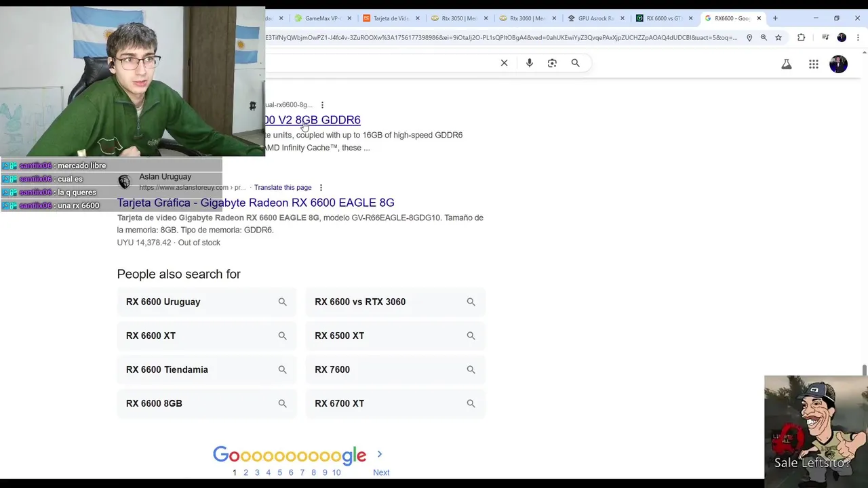
Task: Open the V2 8GB GDDR6 result link
Action: click(313, 120)
